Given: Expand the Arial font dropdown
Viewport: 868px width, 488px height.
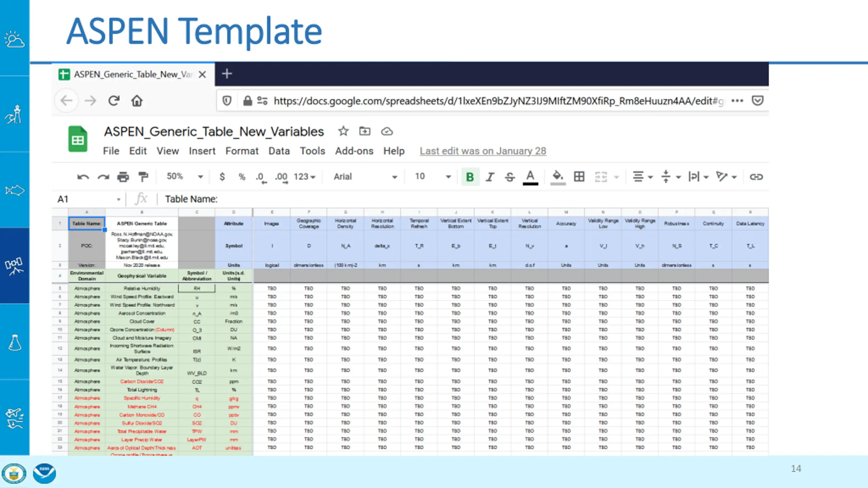Looking at the screenshot, I should click(x=365, y=177).
